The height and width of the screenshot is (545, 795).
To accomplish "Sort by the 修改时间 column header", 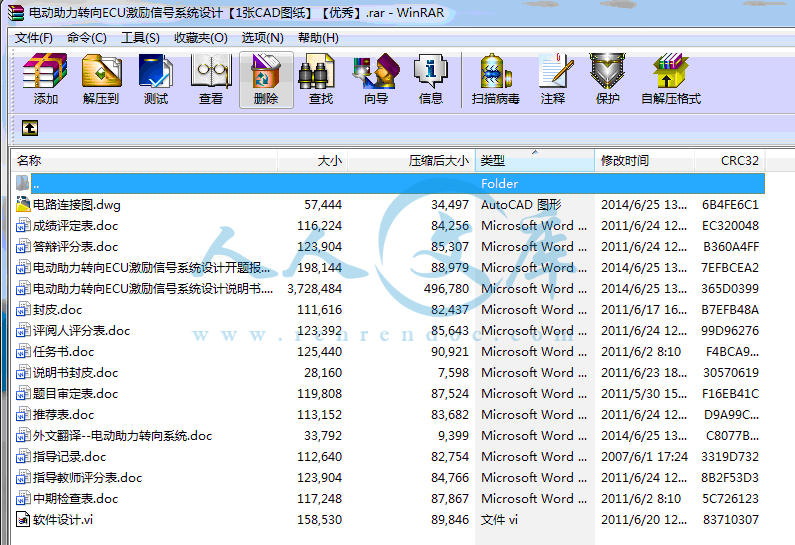I will coord(644,161).
